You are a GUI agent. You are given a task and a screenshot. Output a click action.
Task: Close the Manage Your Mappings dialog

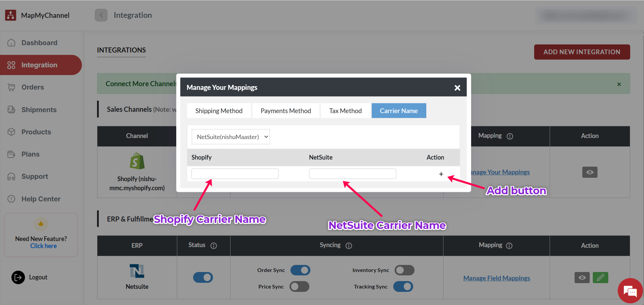[457, 88]
